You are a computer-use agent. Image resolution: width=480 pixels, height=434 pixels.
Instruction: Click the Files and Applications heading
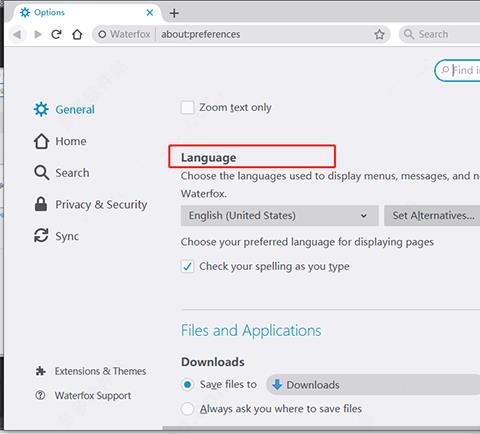251,330
